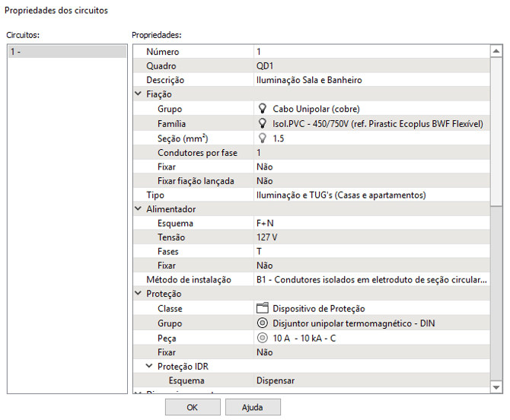Click the part icon beside 10 A - 10 kA - C

tap(263, 338)
